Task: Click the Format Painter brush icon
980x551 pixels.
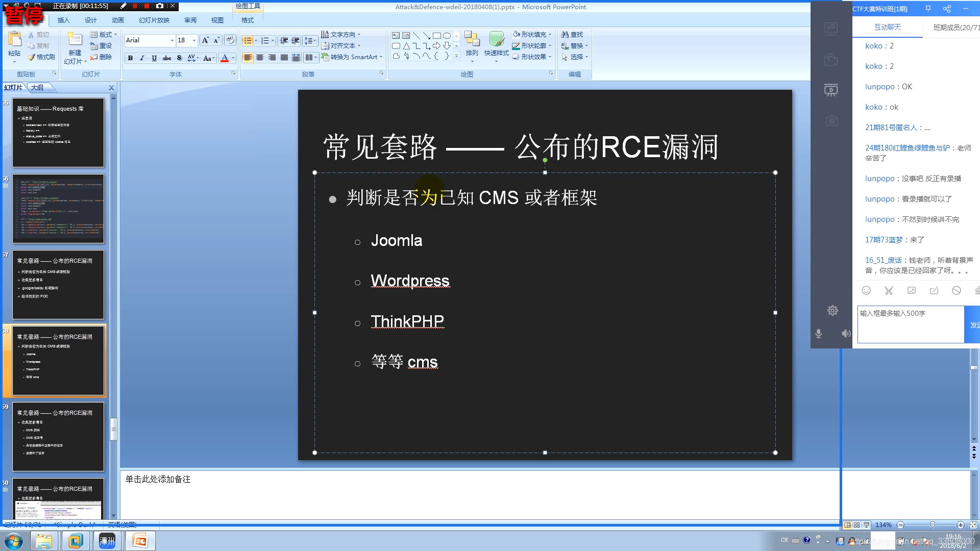Action: 32,57
